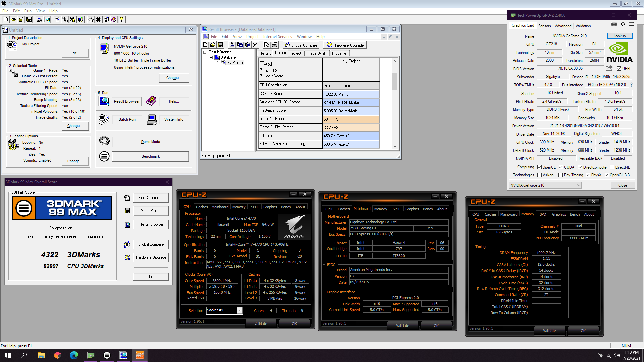Screen dimensions: 644x362
Task: Click Batch Run stacked icon in main toolbar
Action: 106,20
